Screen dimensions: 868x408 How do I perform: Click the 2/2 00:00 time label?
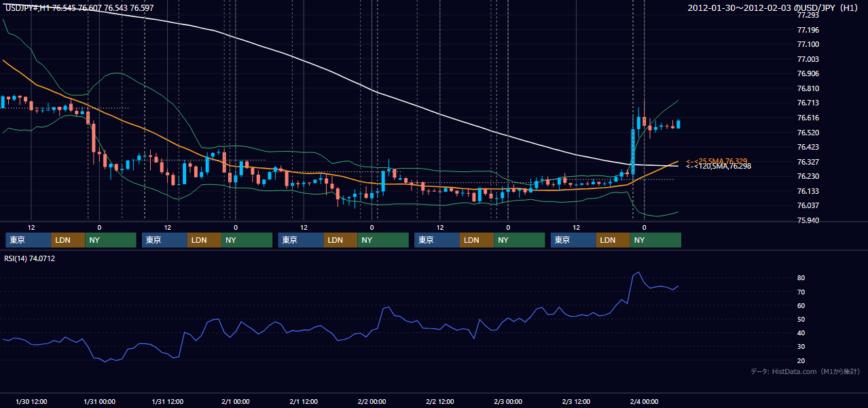coord(372,401)
